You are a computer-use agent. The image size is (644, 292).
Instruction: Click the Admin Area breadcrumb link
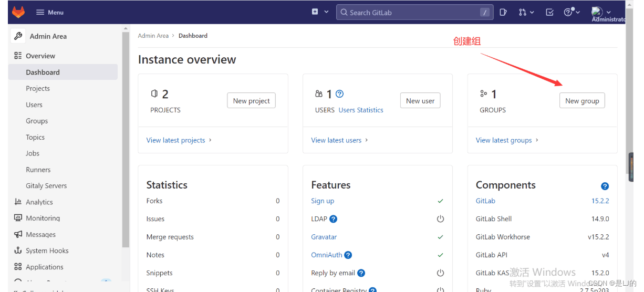[x=153, y=36]
